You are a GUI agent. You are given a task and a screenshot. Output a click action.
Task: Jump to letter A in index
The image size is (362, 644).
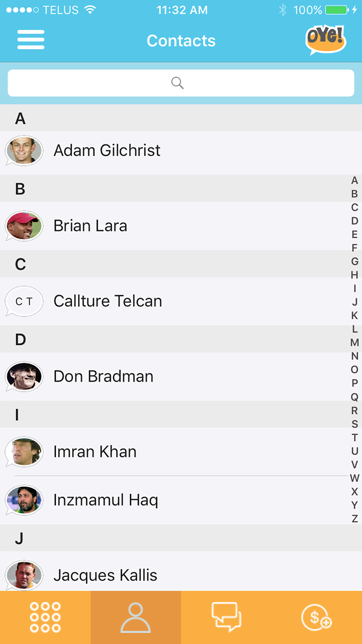click(x=354, y=181)
